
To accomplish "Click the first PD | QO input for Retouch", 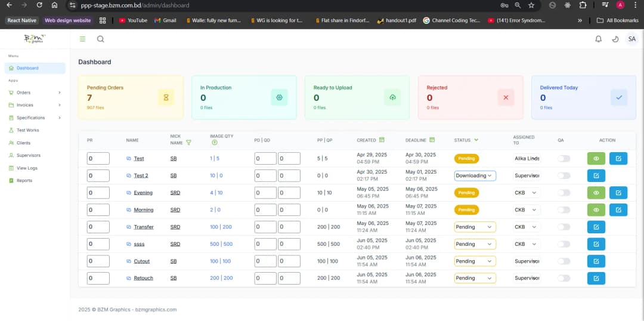I will [x=265, y=278].
